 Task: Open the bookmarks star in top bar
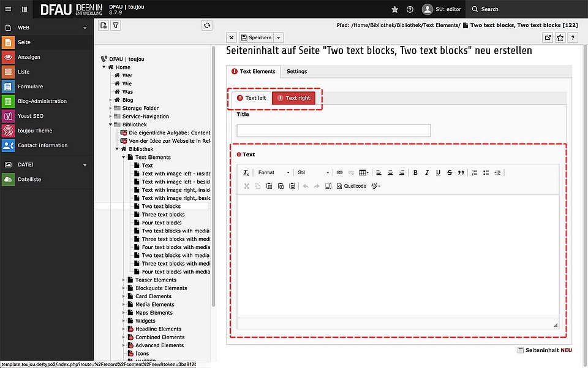(394, 9)
